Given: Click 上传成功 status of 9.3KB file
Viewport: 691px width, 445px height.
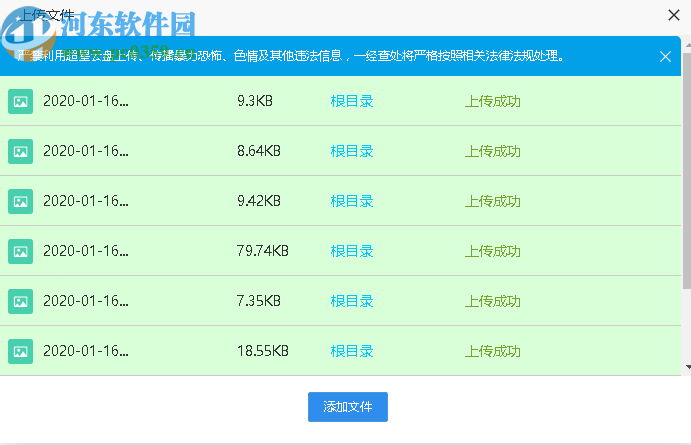Looking at the screenshot, I should coord(493,101).
